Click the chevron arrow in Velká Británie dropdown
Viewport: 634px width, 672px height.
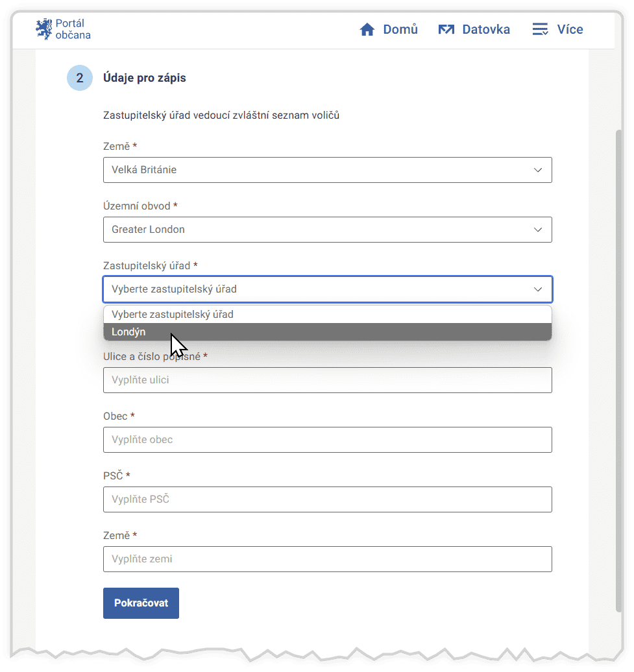(537, 170)
